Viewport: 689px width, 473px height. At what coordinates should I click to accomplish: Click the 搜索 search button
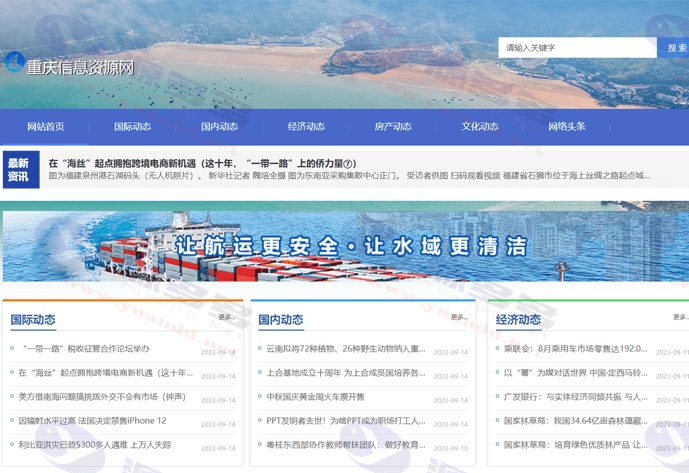tap(675, 47)
